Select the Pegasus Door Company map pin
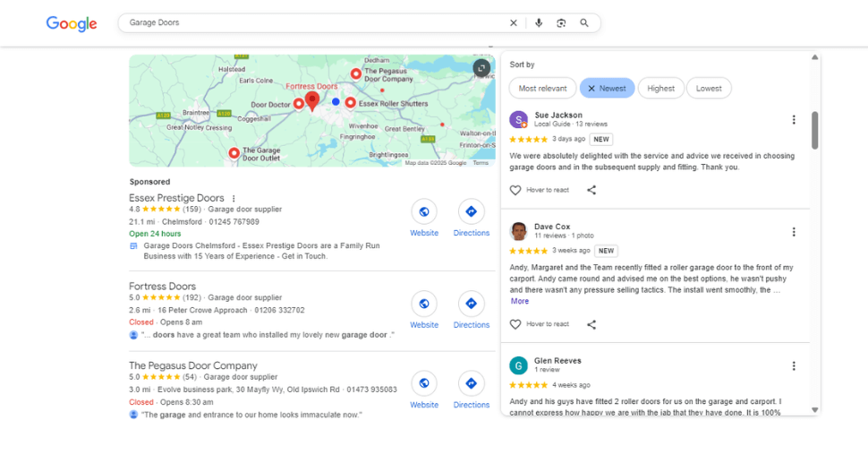Viewport: 868px width, 463px height. [x=356, y=73]
